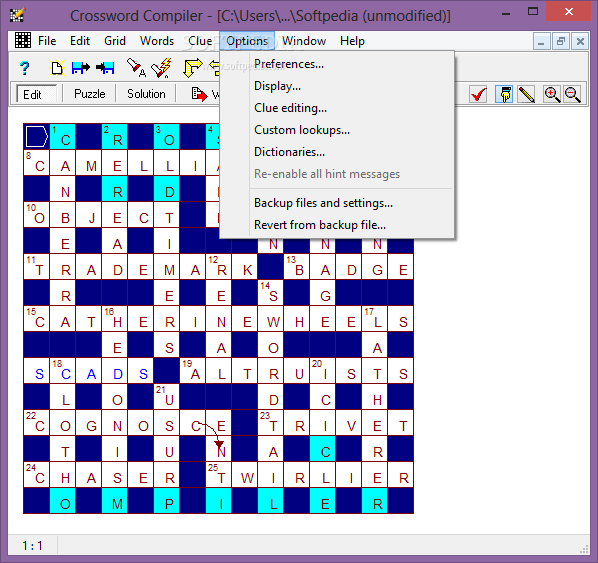The height and width of the screenshot is (563, 598).
Task: Select grid cell 23 with letter T
Action: [270, 422]
